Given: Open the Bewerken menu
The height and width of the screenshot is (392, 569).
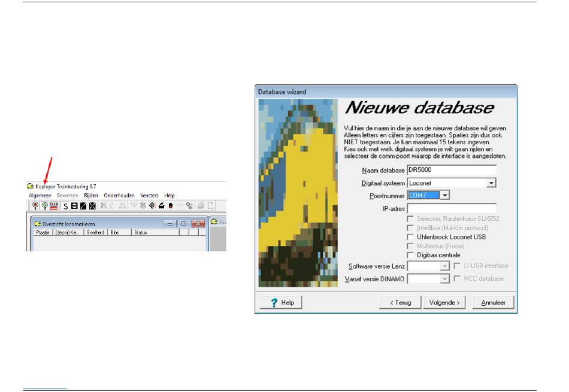Looking at the screenshot, I should 68,196.
